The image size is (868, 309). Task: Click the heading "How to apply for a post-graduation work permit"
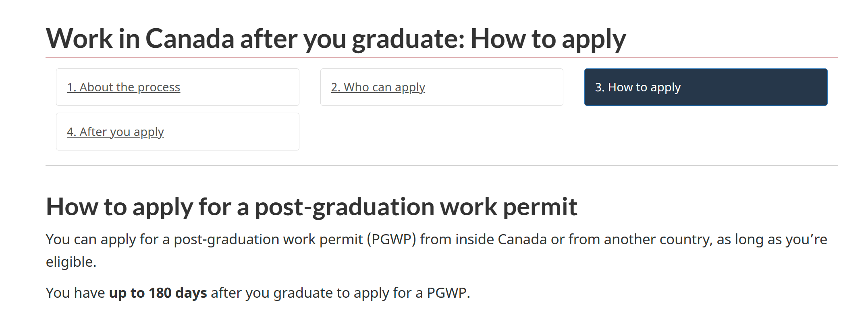click(312, 206)
